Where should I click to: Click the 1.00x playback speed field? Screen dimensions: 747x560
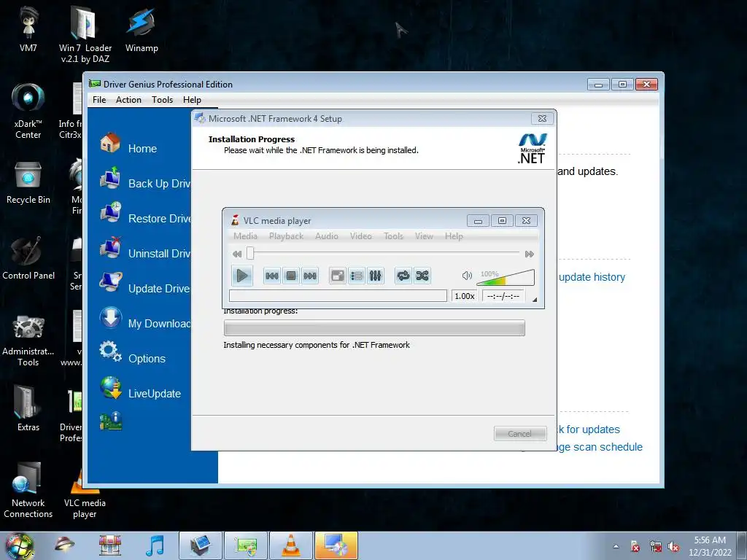point(465,296)
